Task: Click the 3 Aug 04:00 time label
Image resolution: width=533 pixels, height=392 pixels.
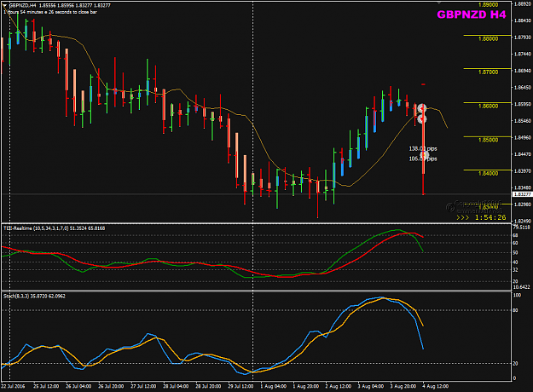Action: 370,386
